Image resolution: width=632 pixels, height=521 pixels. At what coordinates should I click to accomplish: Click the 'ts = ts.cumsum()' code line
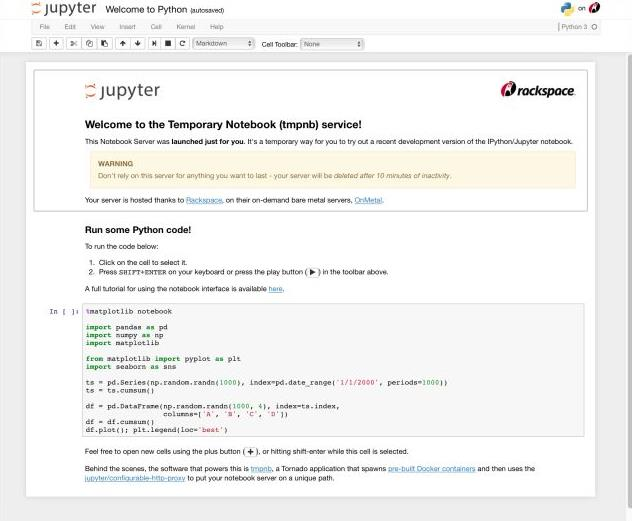120,390
